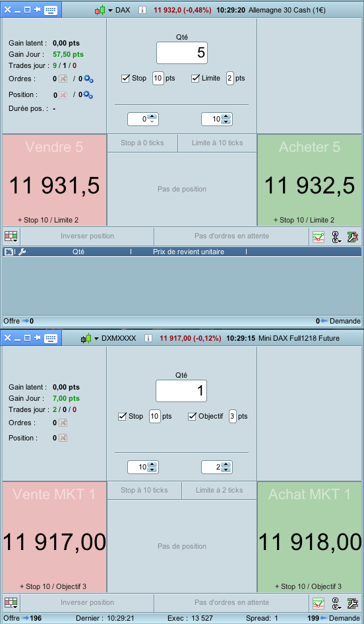This screenshot has height=624, width=364.
Task: Open the gear settings in DAX Position row
Action: pyautogui.click(x=88, y=94)
